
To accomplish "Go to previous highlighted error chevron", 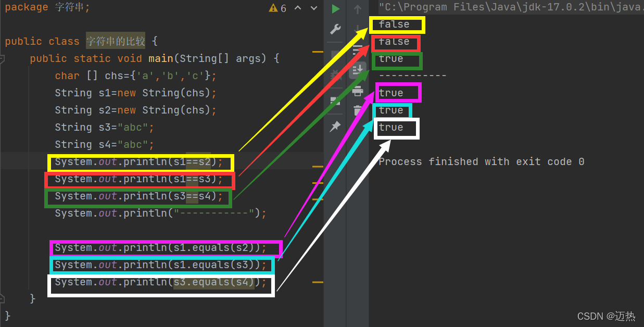I will (x=298, y=8).
